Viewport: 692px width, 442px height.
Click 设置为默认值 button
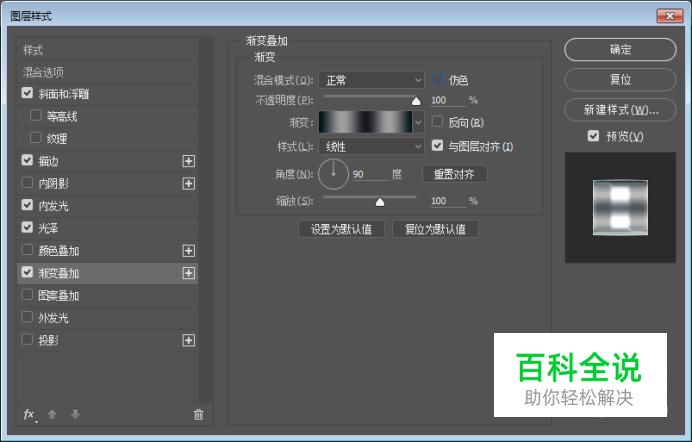341,229
